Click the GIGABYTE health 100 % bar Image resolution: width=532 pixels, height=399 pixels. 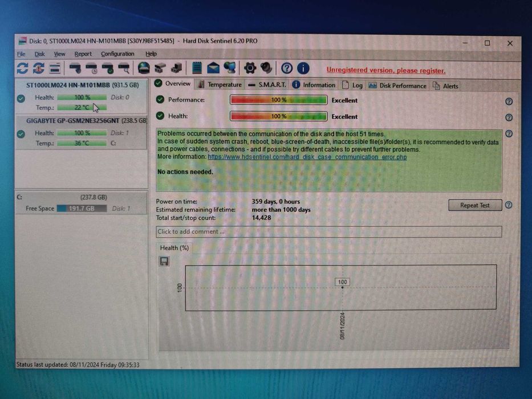pos(82,133)
